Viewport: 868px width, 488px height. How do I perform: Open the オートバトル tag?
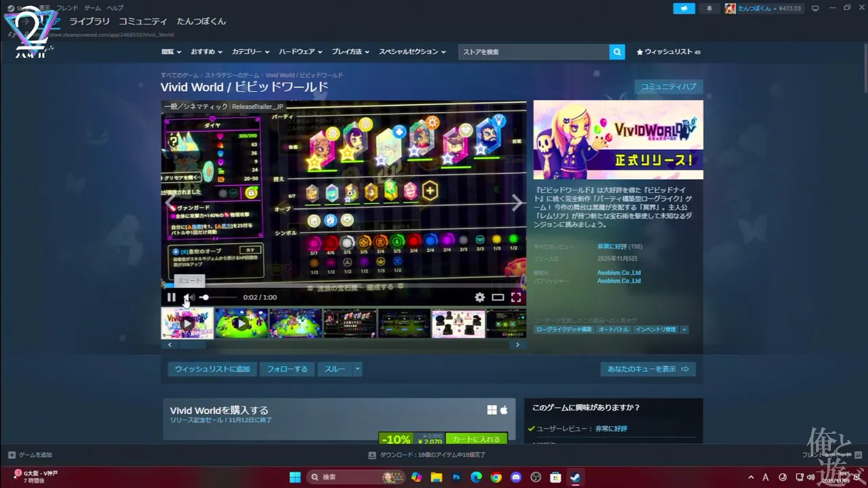[x=613, y=329]
